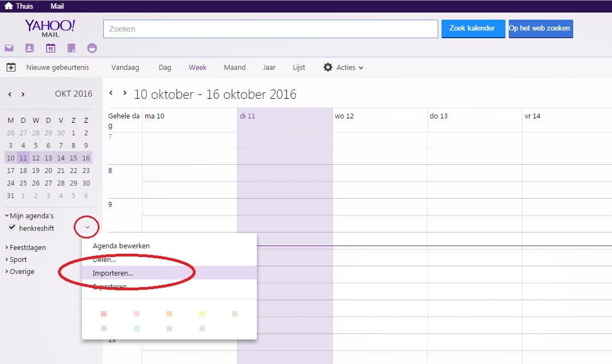Select day 16 in mini calendar
This screenshot has height=364, width=612.
coord(86,158)
